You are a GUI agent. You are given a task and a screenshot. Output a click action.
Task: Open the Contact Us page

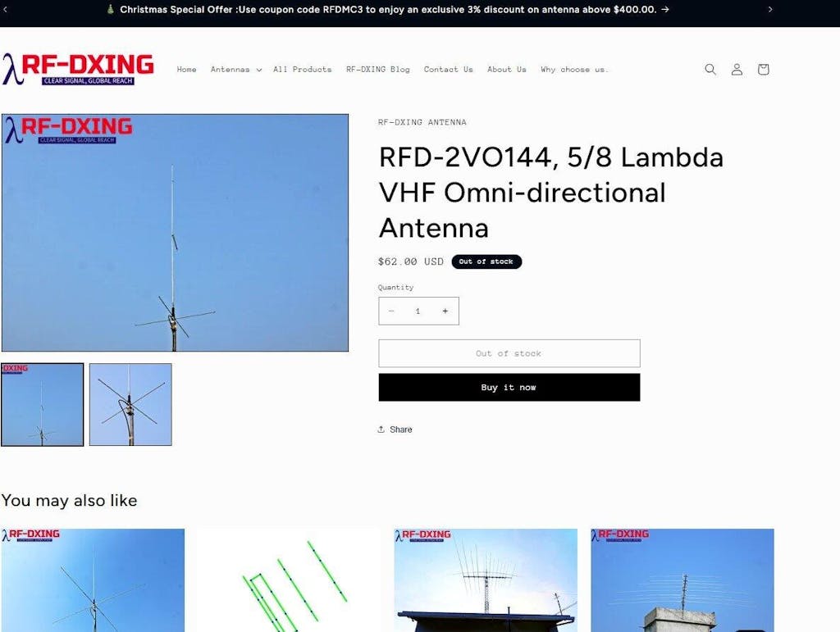pyautogui.click(x=449, y=70)
